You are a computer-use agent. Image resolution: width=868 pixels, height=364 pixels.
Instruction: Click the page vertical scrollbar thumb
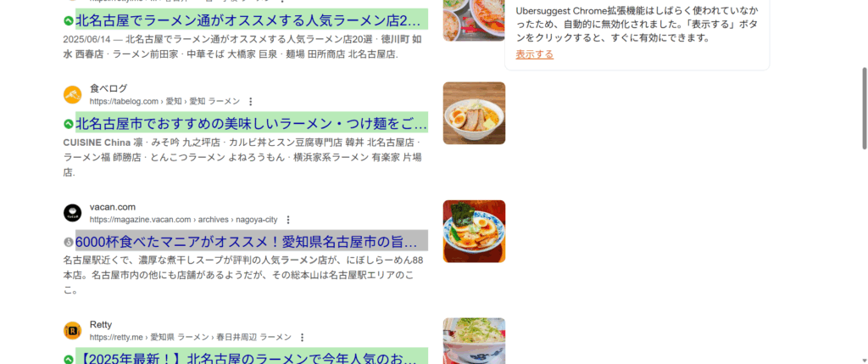coord(864,108)
